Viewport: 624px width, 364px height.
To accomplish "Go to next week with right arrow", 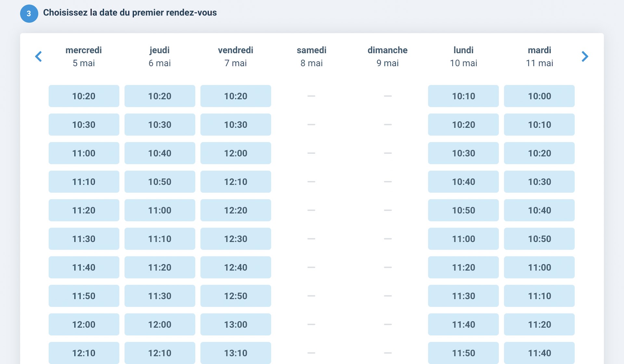I will click(585, 57).
